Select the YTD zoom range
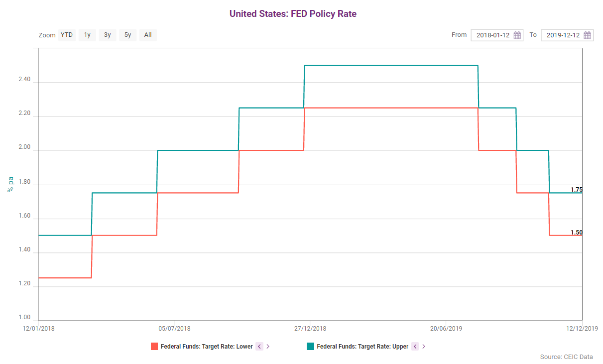Viewport: 603px width, 364px height. 67,35
